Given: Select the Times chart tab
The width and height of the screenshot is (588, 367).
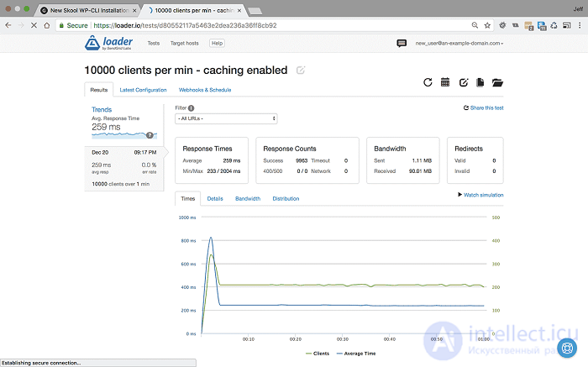Looking at the screenshot, I should click(x=188, y=198).
